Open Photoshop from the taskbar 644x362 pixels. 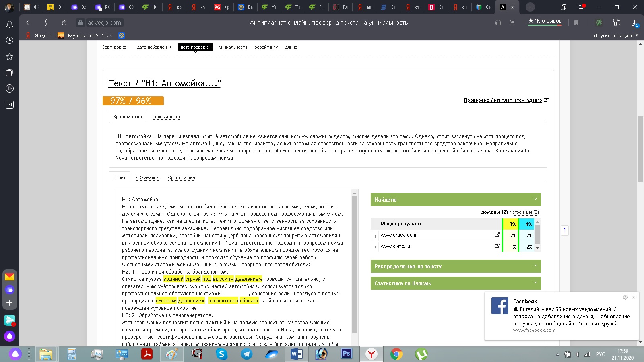pyautogui.click(x=346, y=354)
